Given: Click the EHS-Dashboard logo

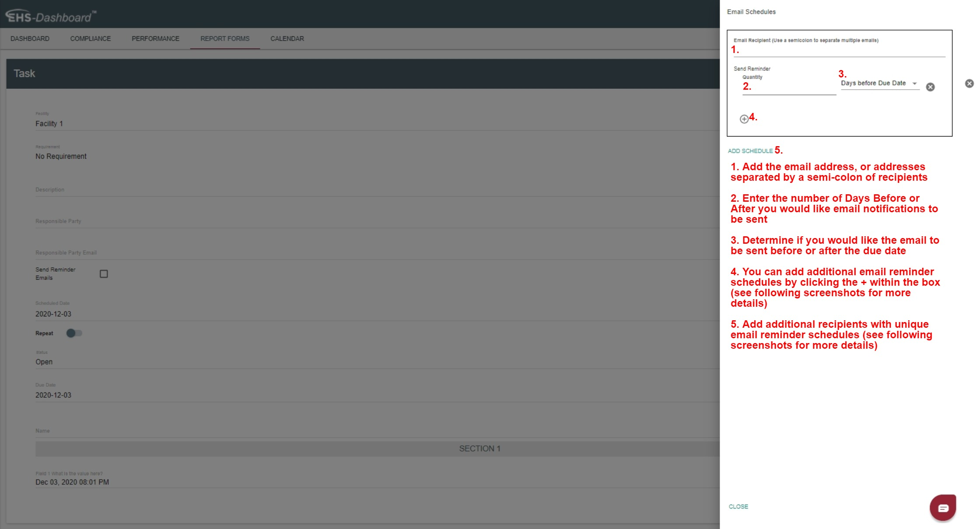Looking at the screenshot, I should click(x=50, y=16).
